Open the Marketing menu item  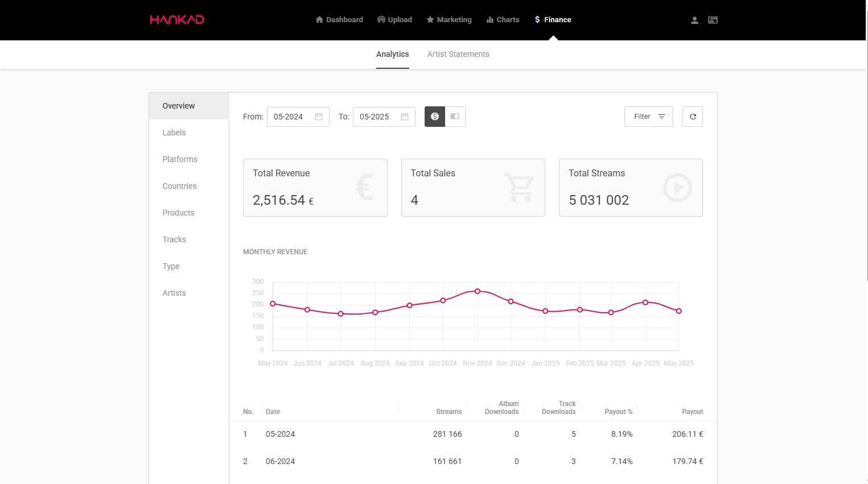pyautogui.click(x=449, y=19)
